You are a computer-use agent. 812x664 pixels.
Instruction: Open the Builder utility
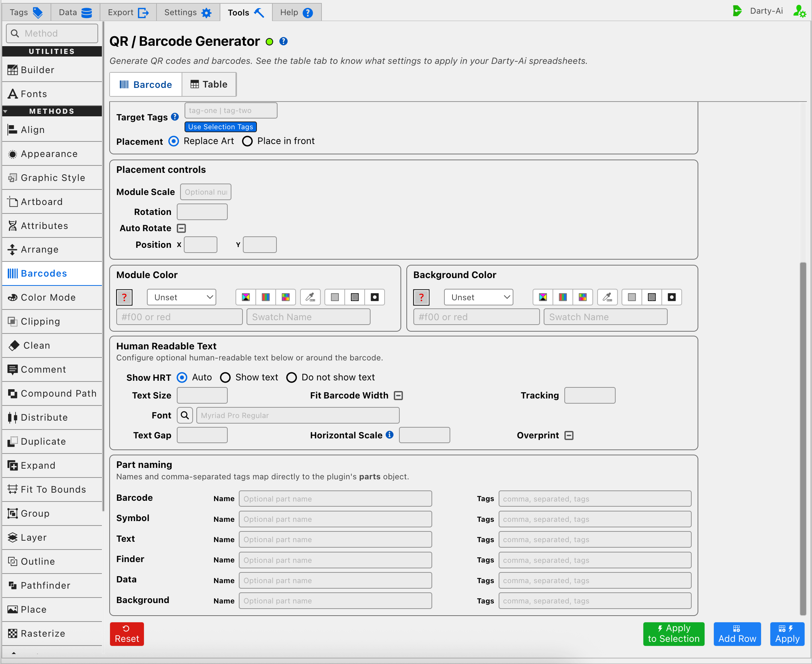(x=52, y=70)
